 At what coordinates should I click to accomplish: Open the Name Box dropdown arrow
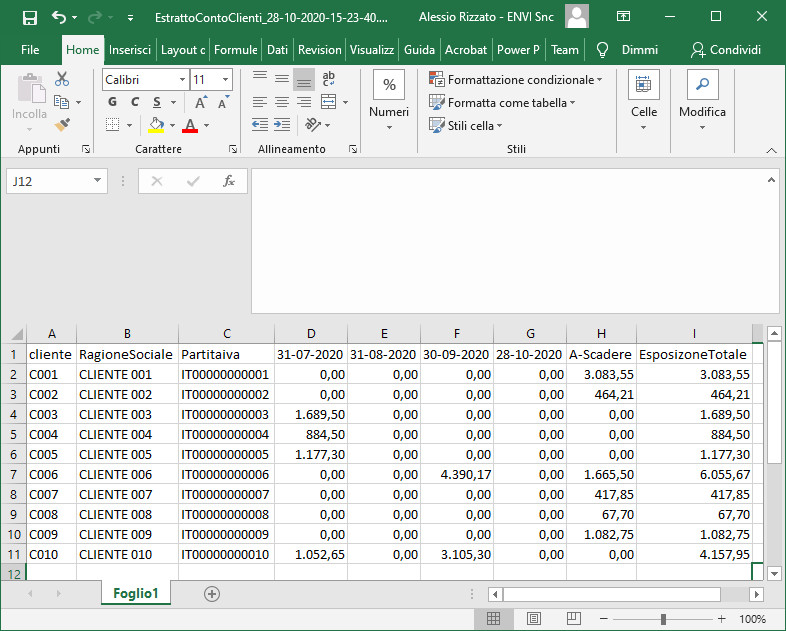tap(97, 180)
